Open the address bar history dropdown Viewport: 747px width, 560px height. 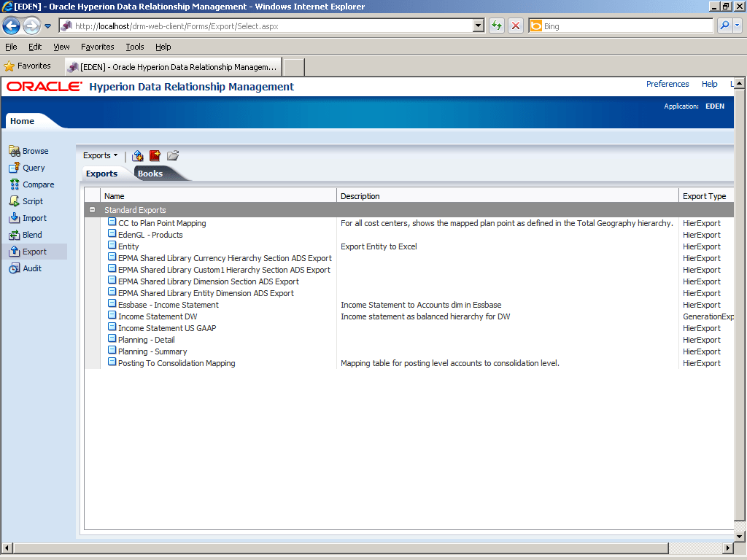pos(478,24)
